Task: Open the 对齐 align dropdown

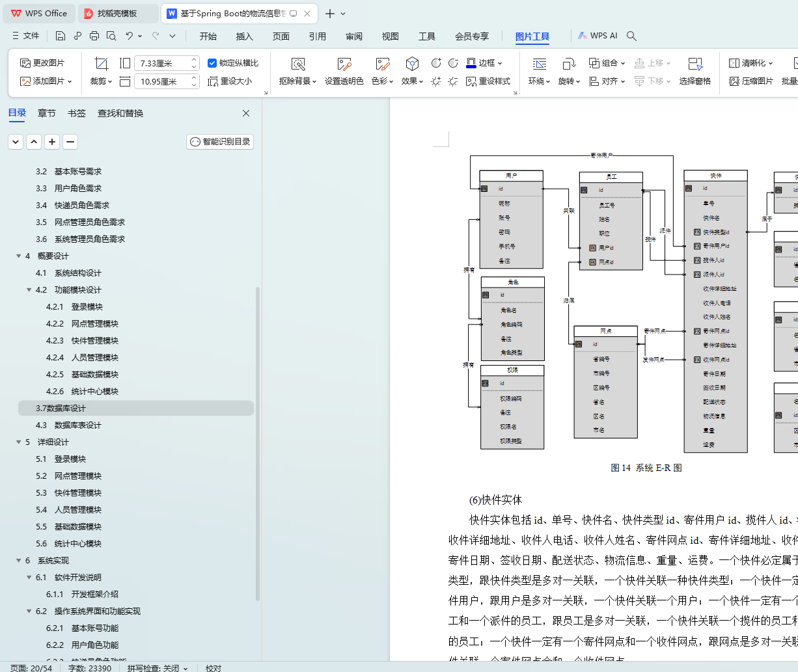Action: [x=607, y=81]
